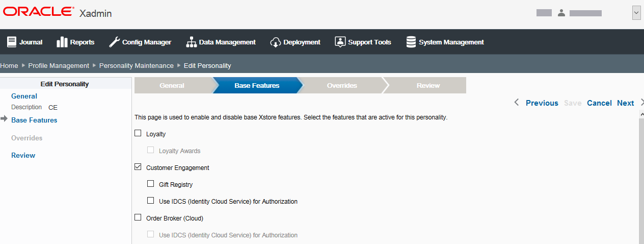Open the Journal menu

24,42
